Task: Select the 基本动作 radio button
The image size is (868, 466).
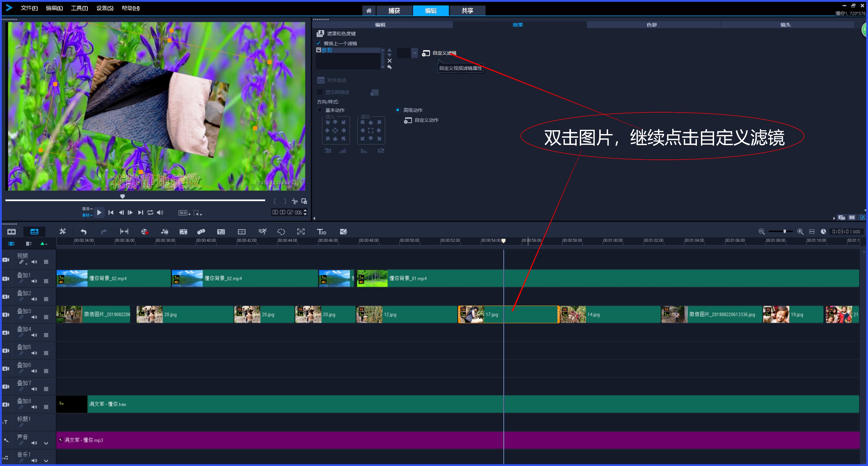Action: pos(320,110)
